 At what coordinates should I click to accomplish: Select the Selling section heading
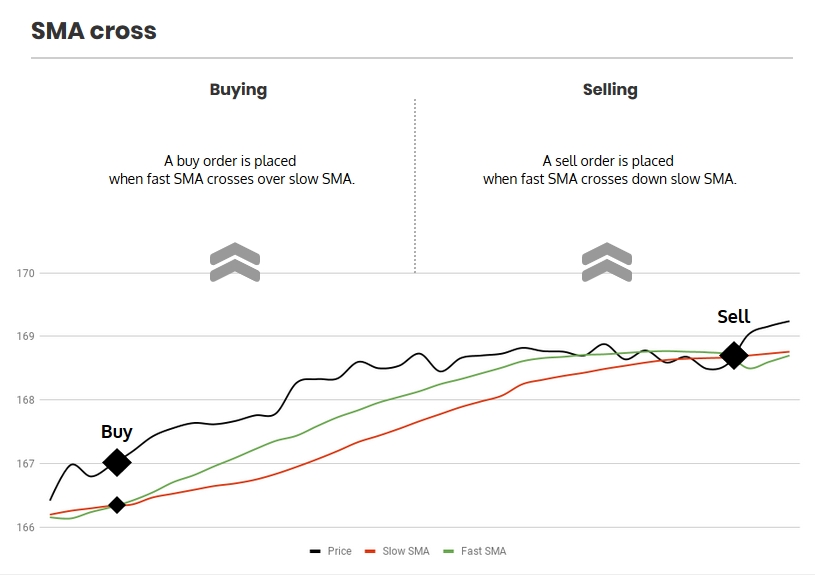[610, 89]
